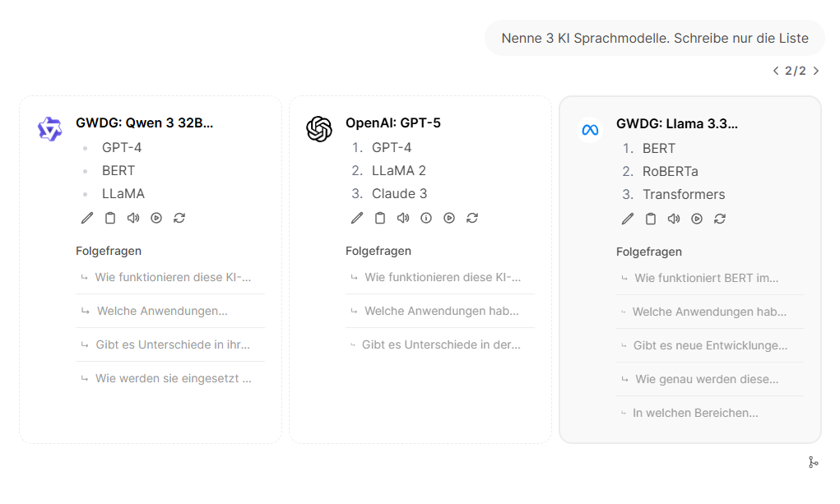The height and width of the screenshot is (504, 840).
Task: Click the OpenAI logo avatar
Action: click(x=319, y=129)
